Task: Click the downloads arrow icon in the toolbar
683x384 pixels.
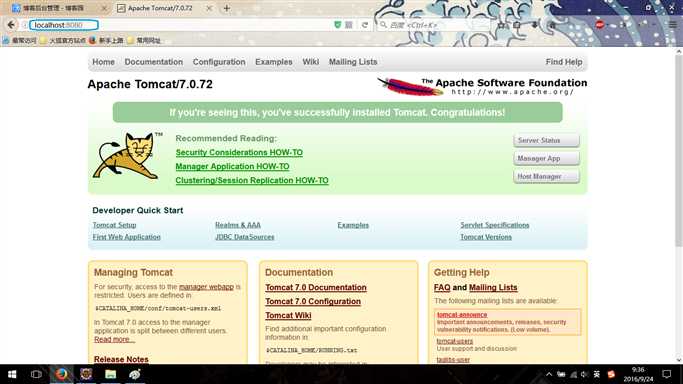Action: 535,25
